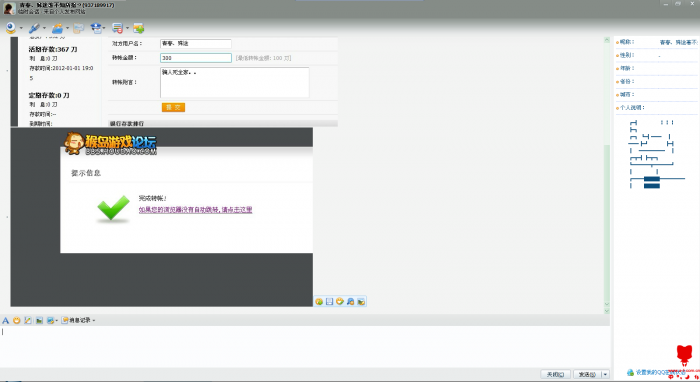Start a video call with webcam icon
Image resolution: width=700 pixels, height=382 pixels.
[11, 29]
